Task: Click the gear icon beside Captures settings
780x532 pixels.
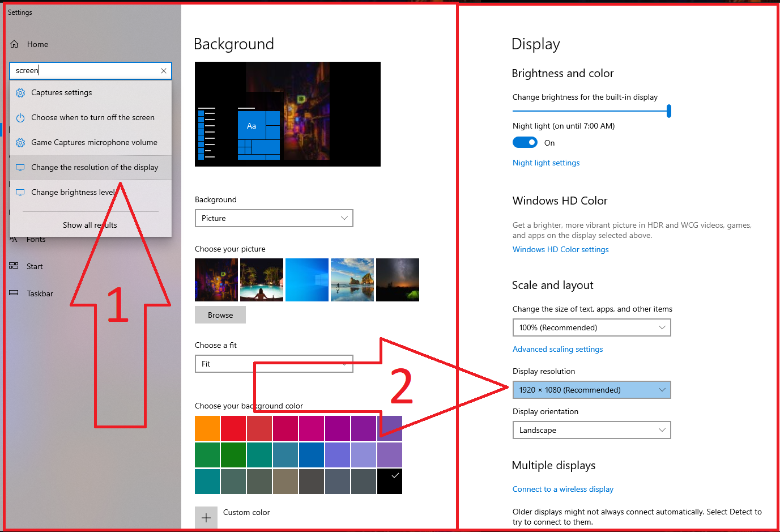Action: 20,92
